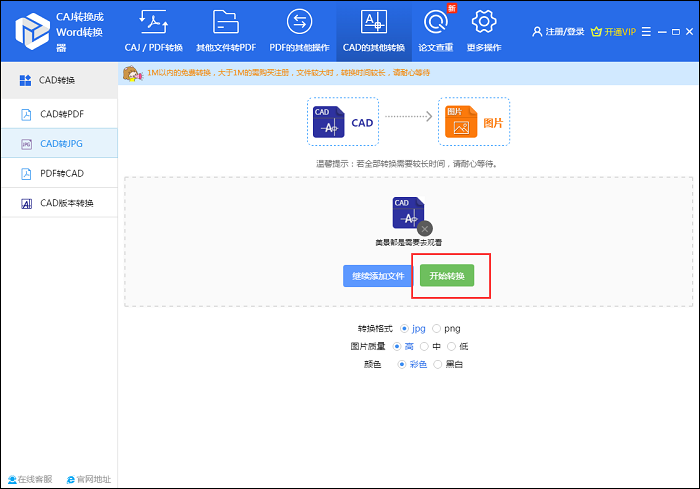This screenshot has width=700, height=489.
Task: Open the 官网地址 link
Action: [x=88, y=479]
